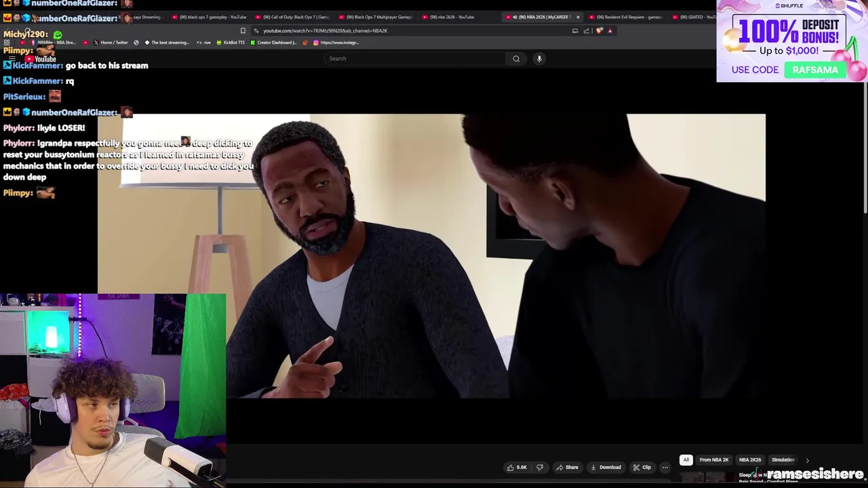Open the 'NBABite - NBA Stre...' bookmark
868x488 pixels.
click(53, 43)
